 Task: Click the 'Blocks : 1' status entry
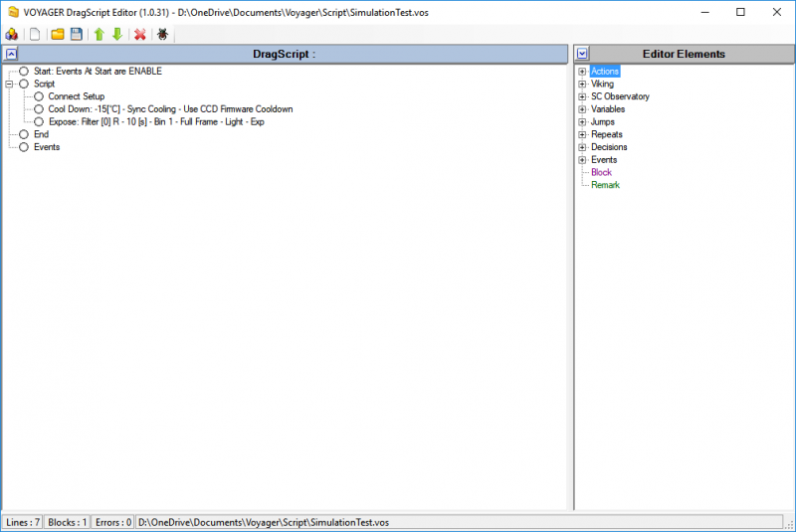click(x=67, y=522)
